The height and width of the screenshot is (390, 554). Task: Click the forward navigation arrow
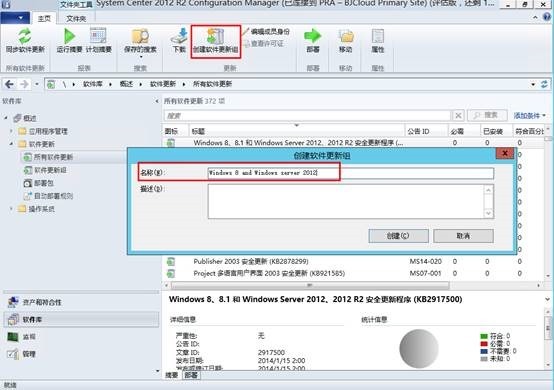click(x=24, y=84)
